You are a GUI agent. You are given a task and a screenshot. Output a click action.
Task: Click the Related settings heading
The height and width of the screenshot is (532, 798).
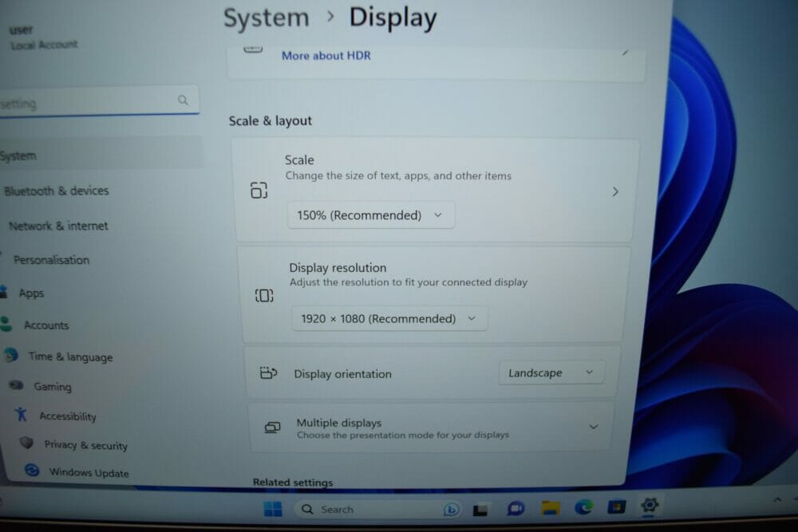293,483
